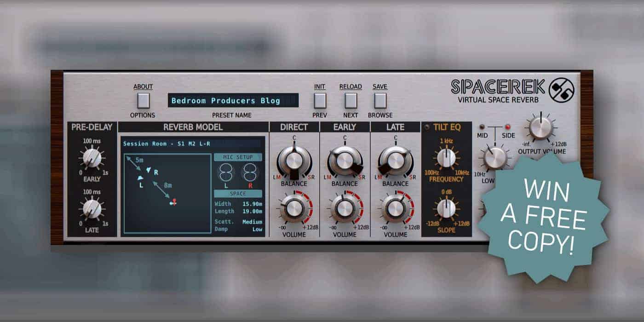The height and width of the screenshot is (322, 644).
Task: Click the Low cut knob
Action: (495, 158)
